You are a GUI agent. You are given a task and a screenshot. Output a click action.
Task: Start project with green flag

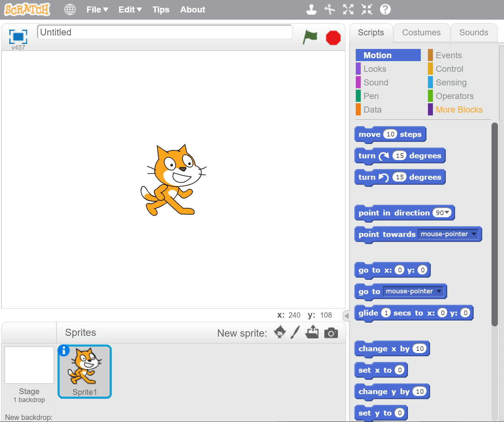tap(310, 37)
